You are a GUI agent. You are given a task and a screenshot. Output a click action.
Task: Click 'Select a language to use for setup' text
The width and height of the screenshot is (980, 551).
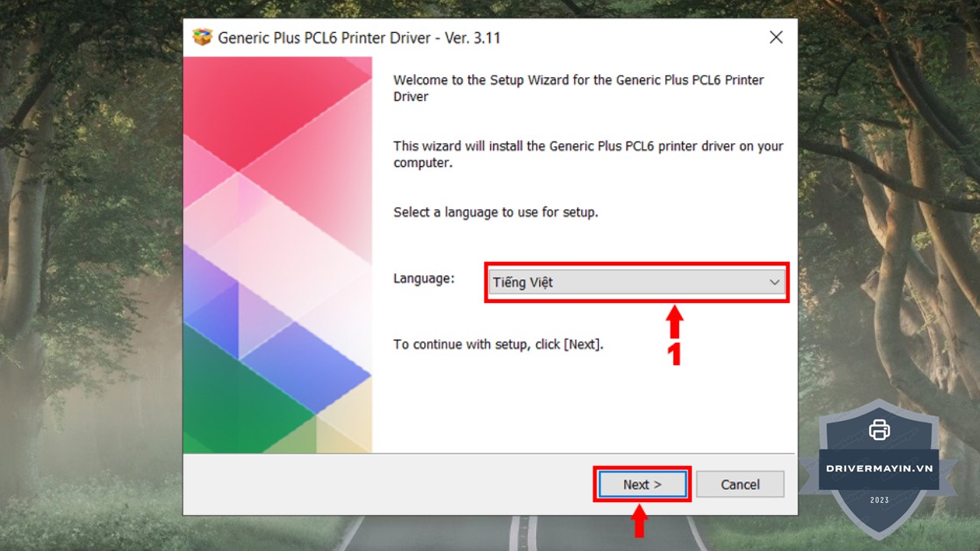[x=495, y=212]
